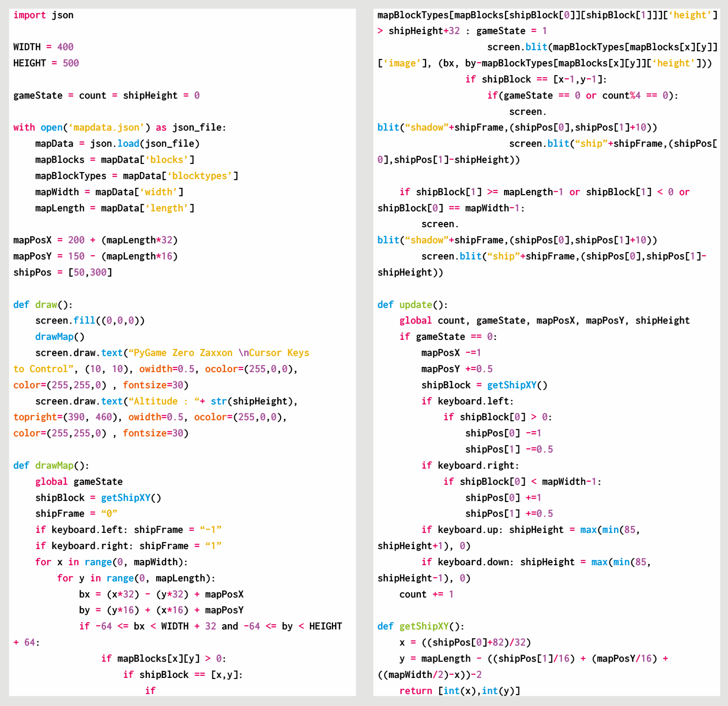Click the 'import json' line
Screen dimensions: 728x706
point(43,15)
